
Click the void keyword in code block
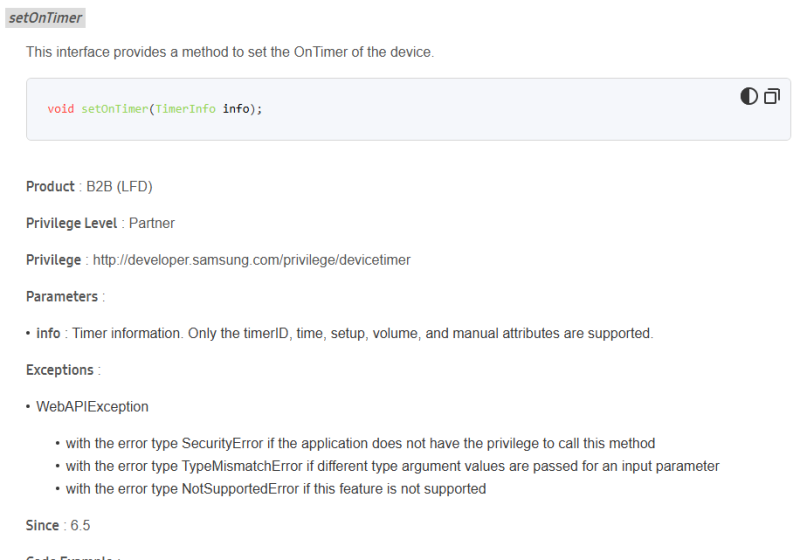click(x=60, y=109)
